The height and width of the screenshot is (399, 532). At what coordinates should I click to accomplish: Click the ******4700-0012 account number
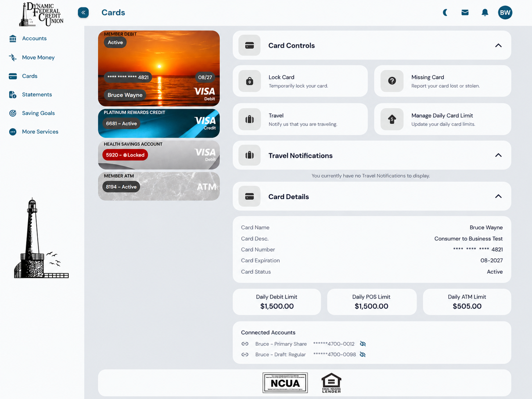pos(334,344)
